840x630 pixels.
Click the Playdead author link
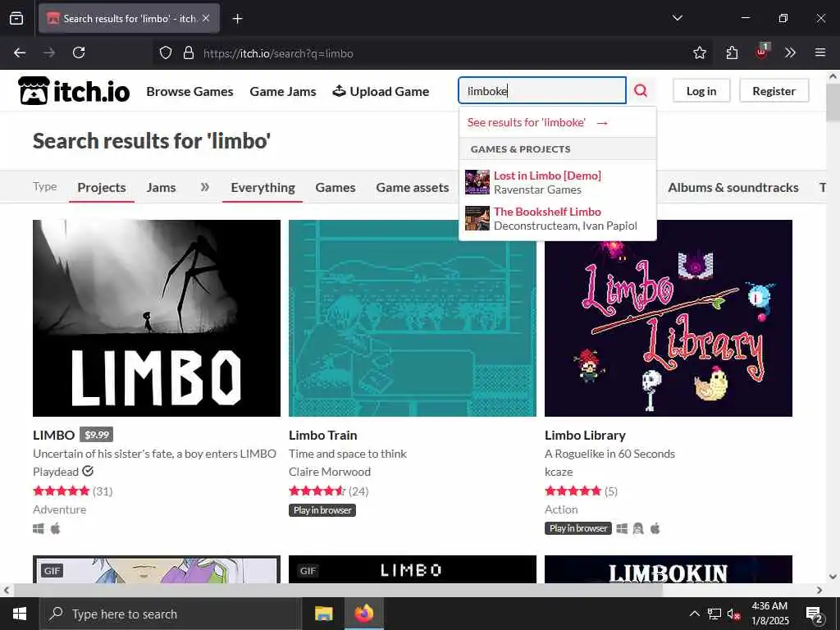pyautogui.click(x=56, y=472)
